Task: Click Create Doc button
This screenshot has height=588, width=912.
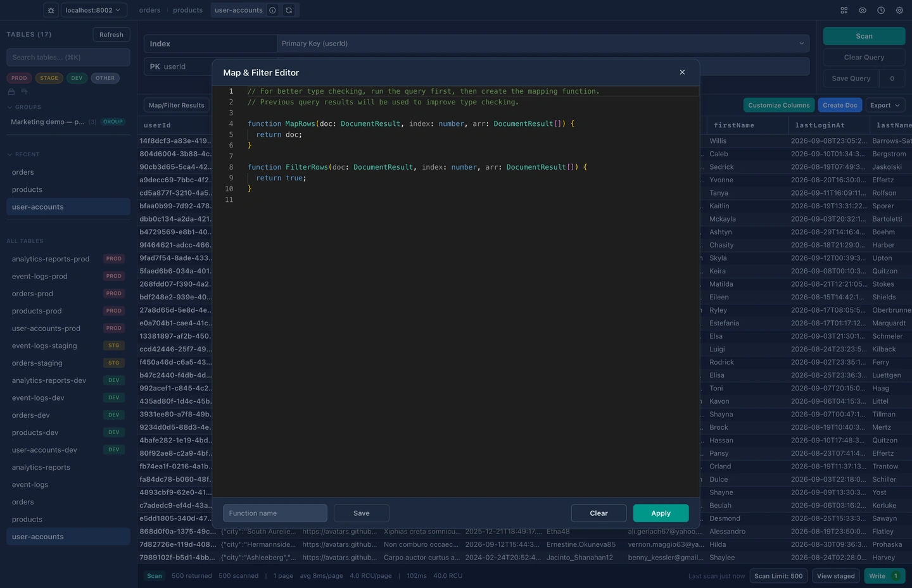Action: [x=840, y=105]
